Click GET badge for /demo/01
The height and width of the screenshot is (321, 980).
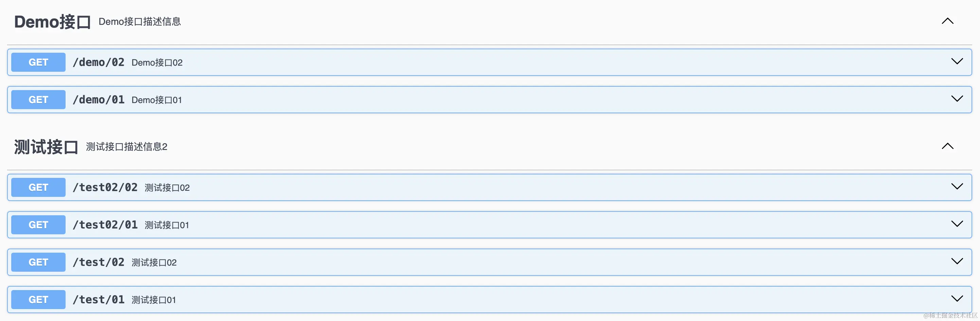pyautogui.click(x=38, y=100)
